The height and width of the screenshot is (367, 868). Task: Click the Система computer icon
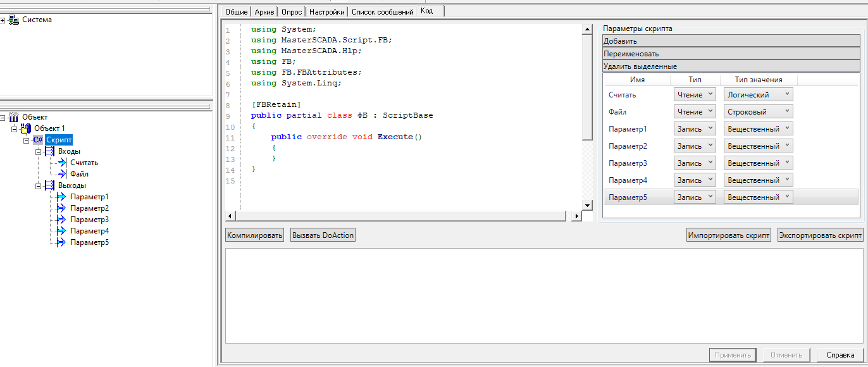point(14,20)
